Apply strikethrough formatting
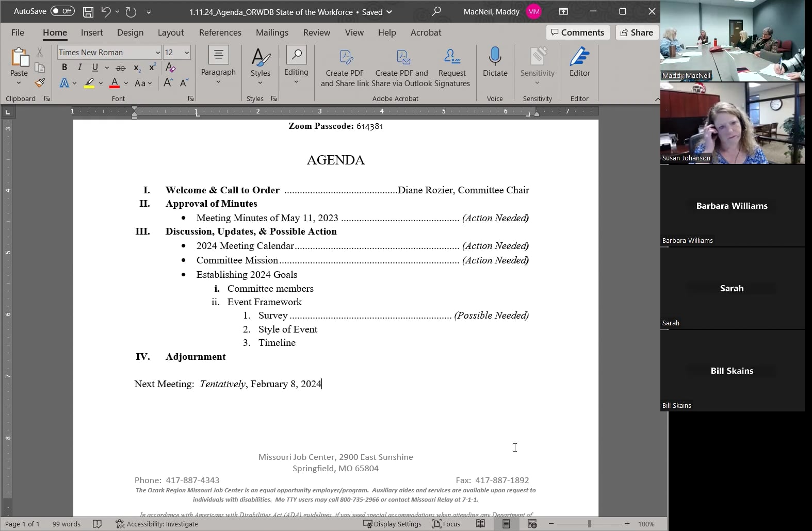Screen dimensions: 812x531 click(120, 68)
